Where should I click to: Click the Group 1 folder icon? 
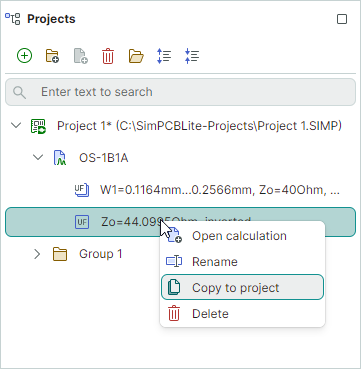coord(60,254)
